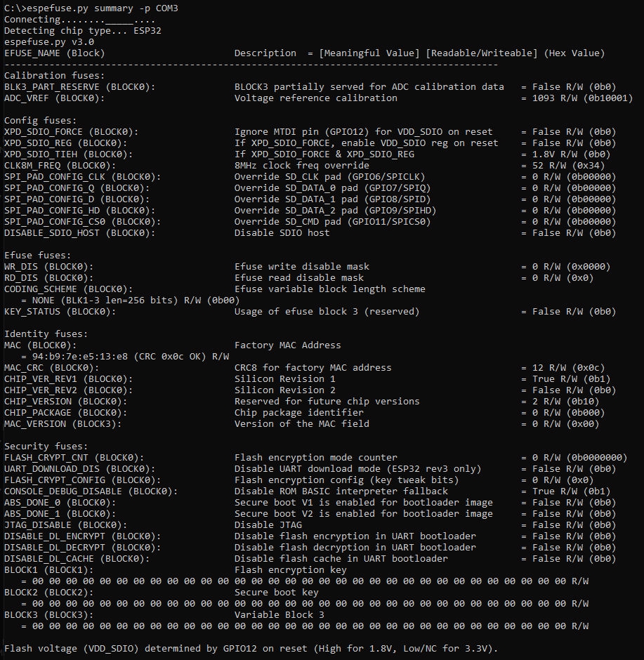Click the Identity fuses section heading
644x660 pixels.
click(x=46, y=334)
